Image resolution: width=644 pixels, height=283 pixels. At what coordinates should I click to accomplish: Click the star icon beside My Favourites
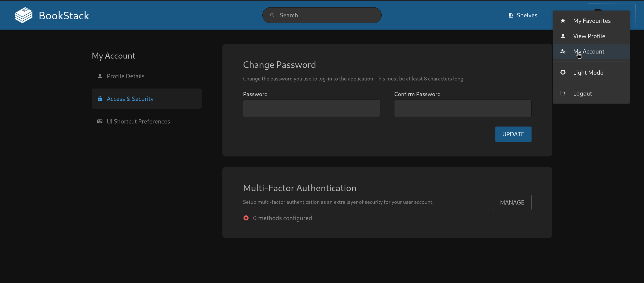(x=563, y=21)
